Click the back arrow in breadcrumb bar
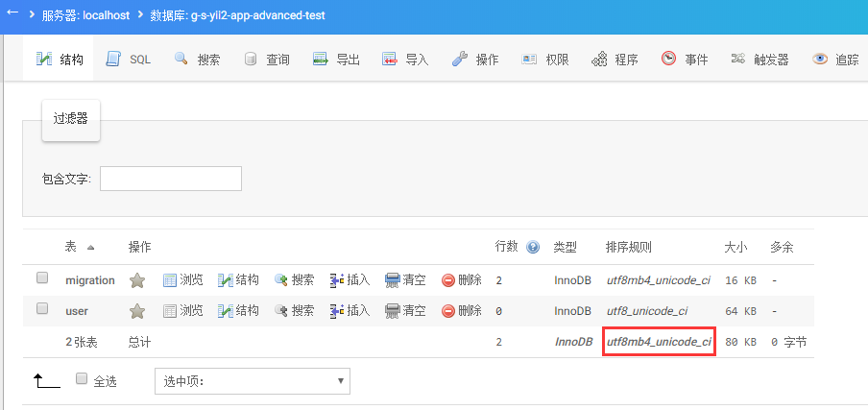The image size is (868, 410). pyautogui.click(x=12, y=12)
